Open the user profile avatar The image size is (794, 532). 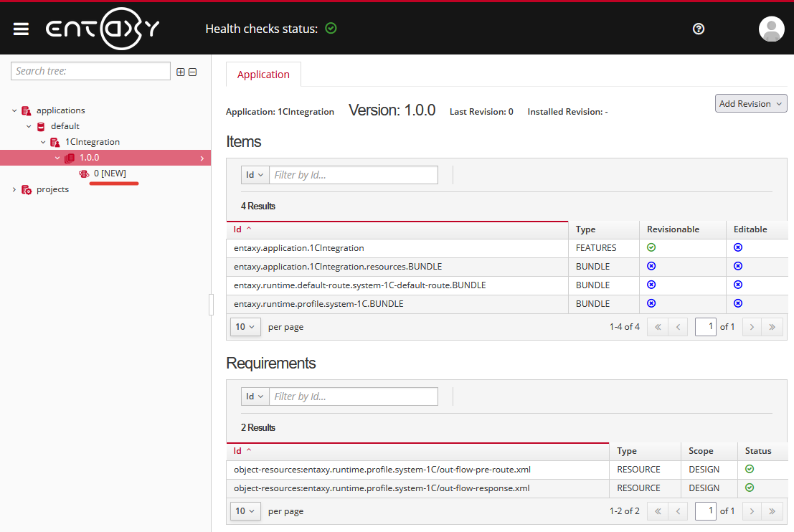(x=771, y=29)
